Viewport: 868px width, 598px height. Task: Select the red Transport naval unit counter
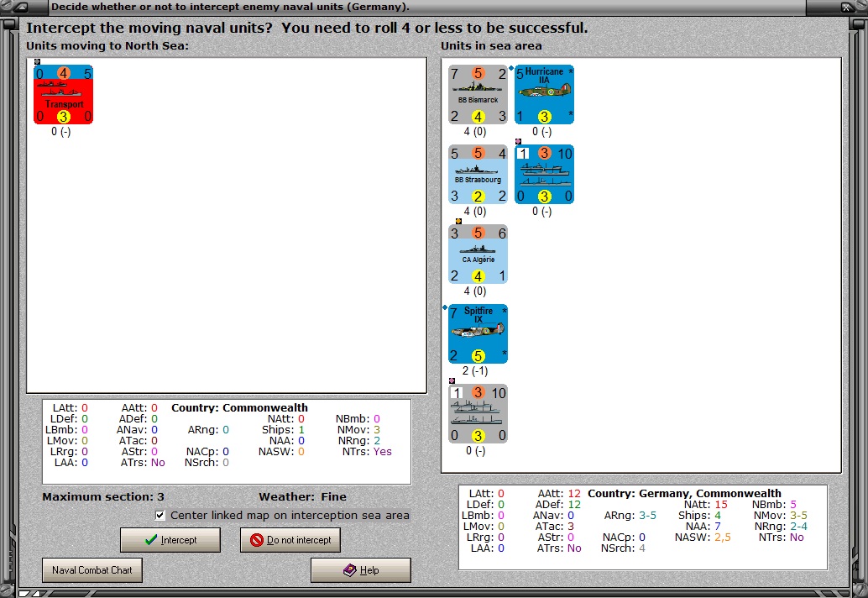tap(63, 95)
